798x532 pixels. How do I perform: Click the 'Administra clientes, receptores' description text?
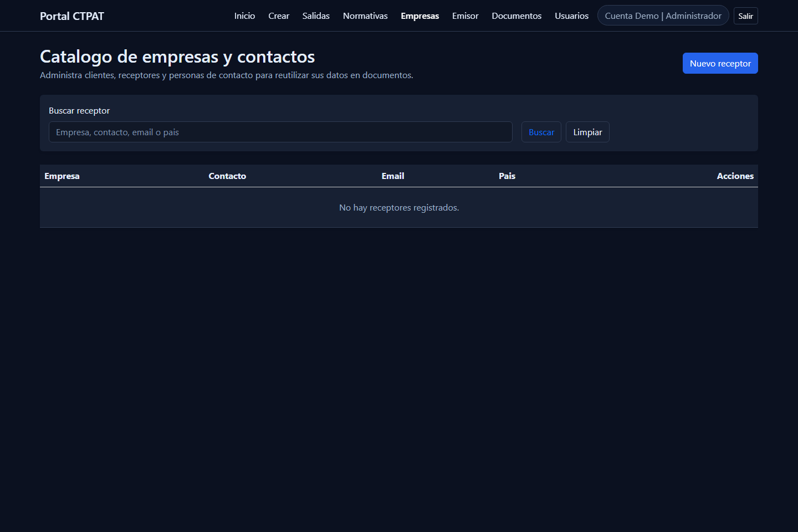pyautogui.click(x=227, y=75)
